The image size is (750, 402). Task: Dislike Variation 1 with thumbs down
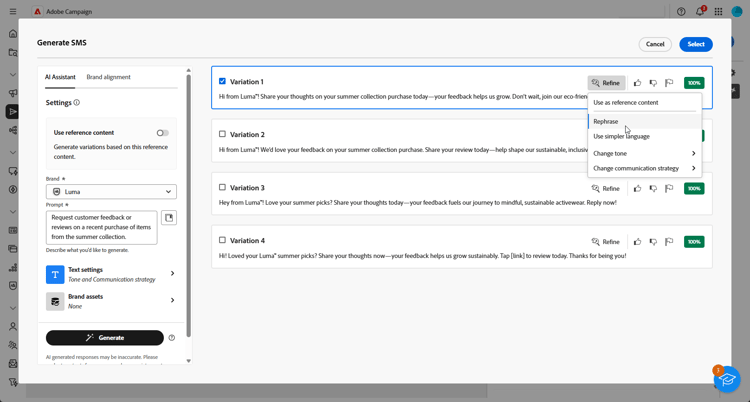pyautogui.click(x=653, y=83)
